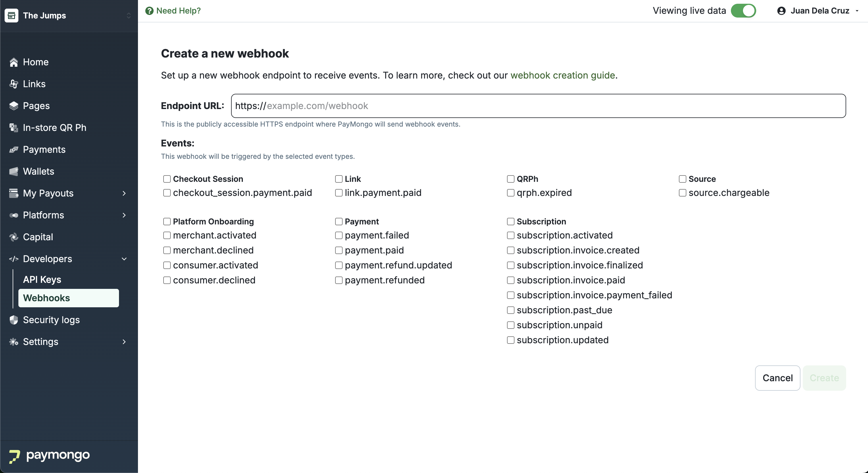The height and width of the screenshot is (473, 868).
Task: Click the paymongo logo at sidebar bottom
Action: coord(49,456)
